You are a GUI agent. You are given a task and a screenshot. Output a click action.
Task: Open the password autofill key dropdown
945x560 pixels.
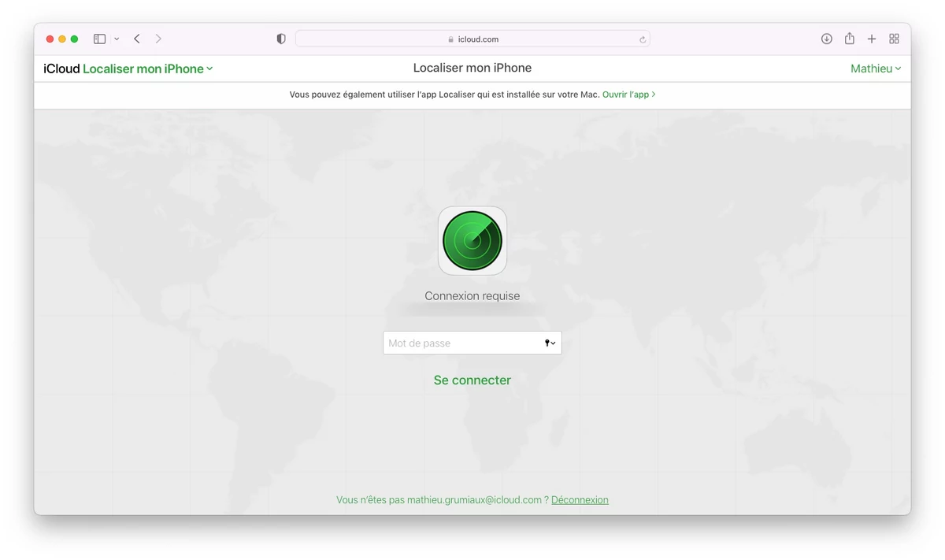(550, 343)
